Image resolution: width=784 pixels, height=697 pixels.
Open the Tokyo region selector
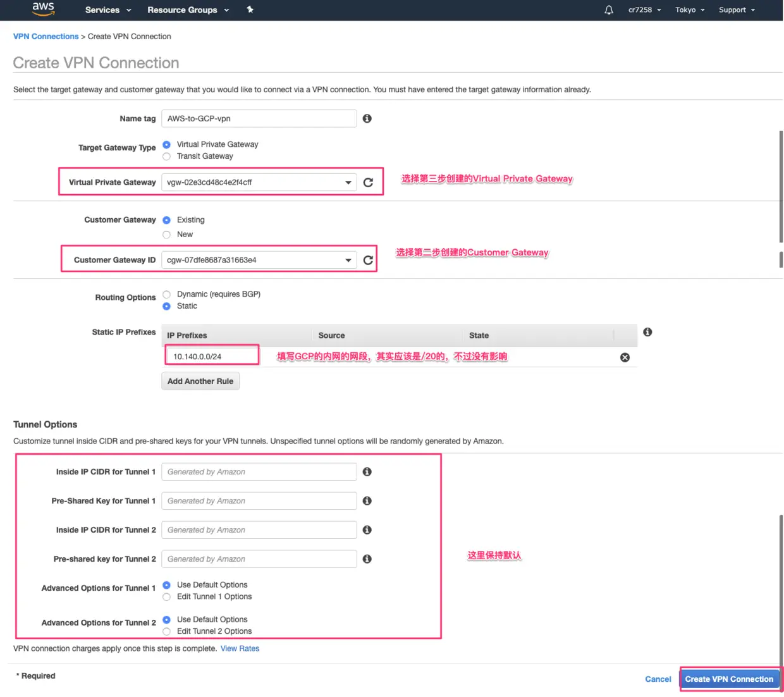690,10
